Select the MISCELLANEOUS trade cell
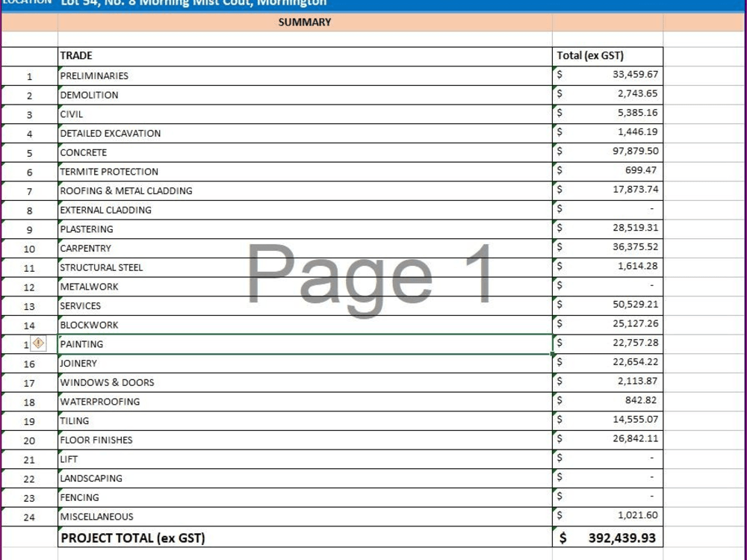This screenshot has width=747, height=560. click(305, 517)
